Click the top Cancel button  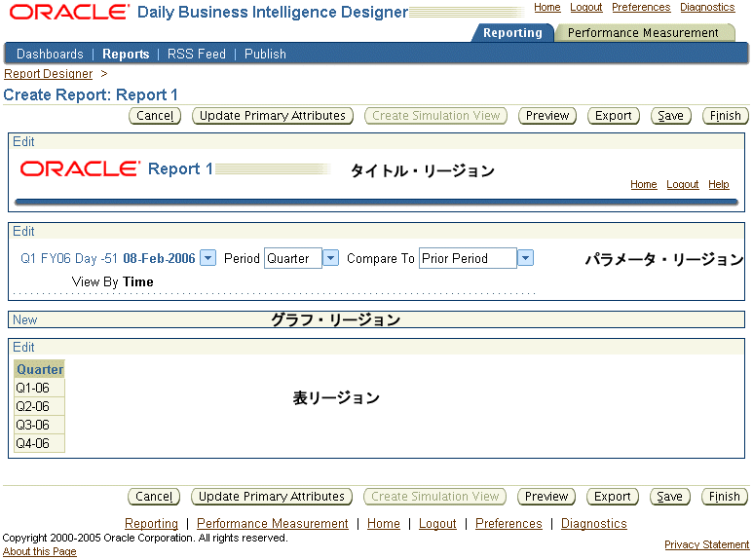[x=155, y=116]
